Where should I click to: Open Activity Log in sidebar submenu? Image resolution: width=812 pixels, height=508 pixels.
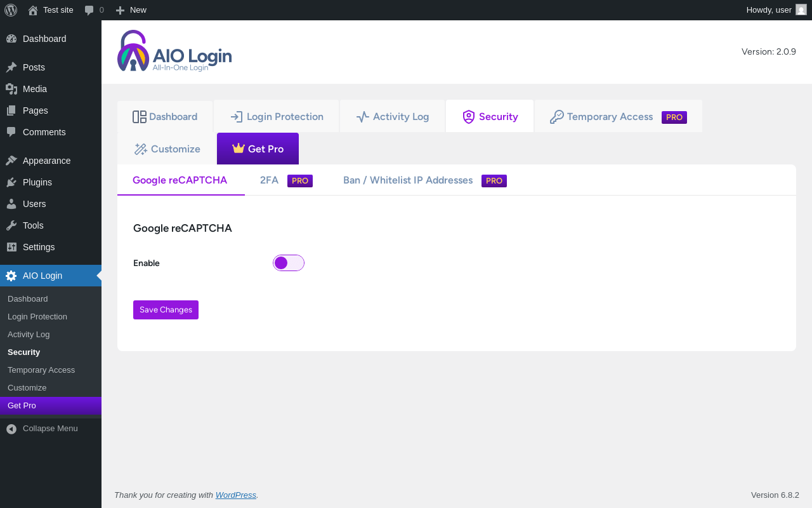(51, 334)
